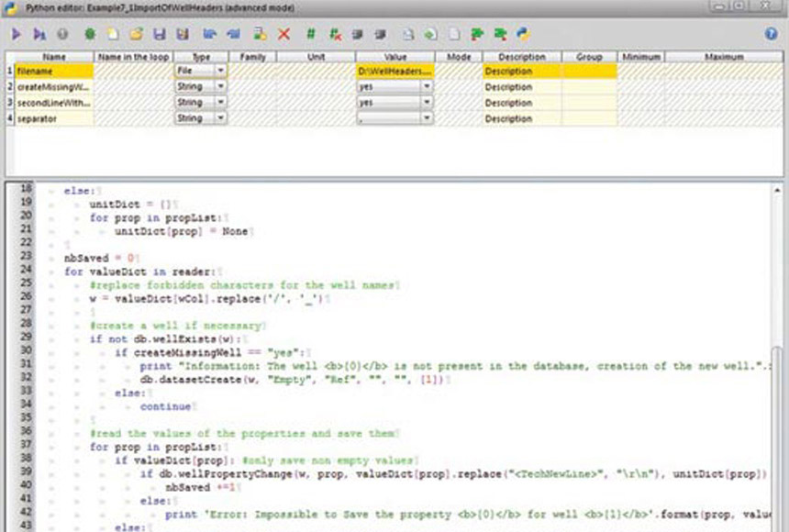
Task: Open Type dropdown for secondLineWith... row
Action: pos(220,102)
